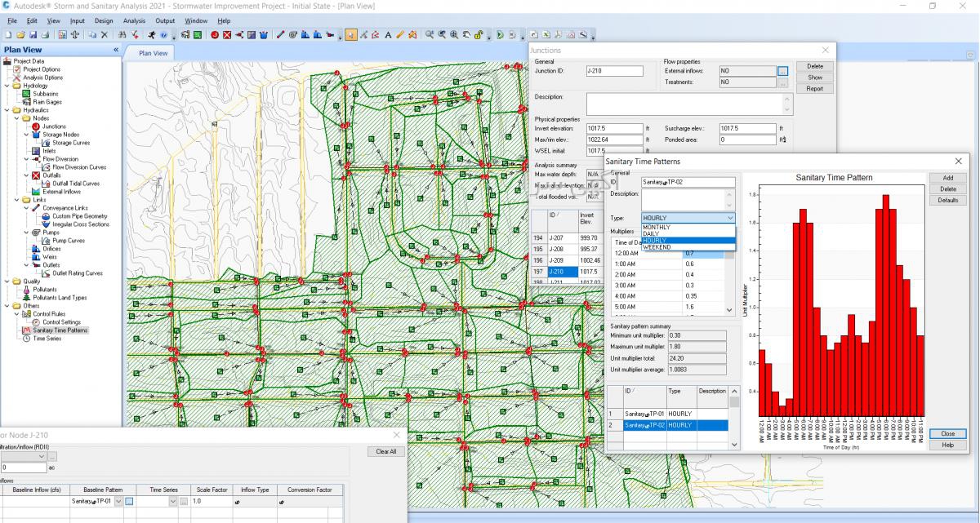Collapse the Hydraulics tree node
The image size is (980, 523).
(7, 110)
